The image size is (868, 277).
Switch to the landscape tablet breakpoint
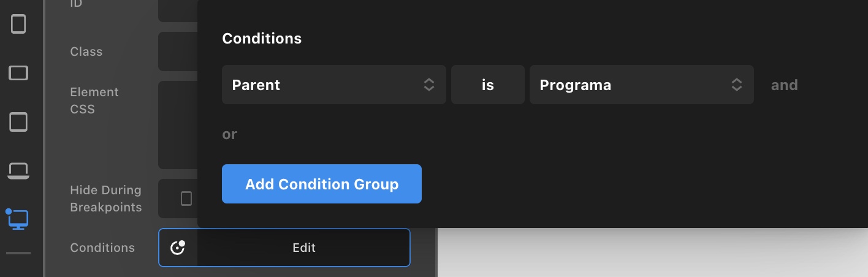(18, 74)
